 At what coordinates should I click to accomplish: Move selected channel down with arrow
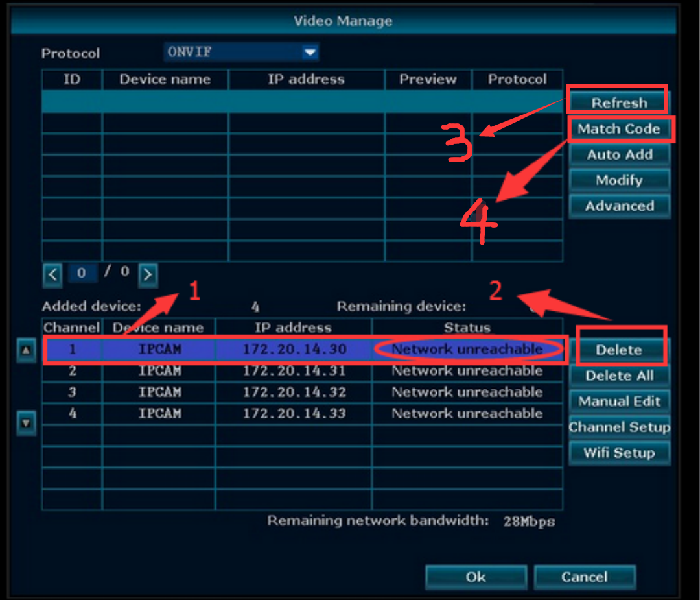[x=27, y=423]
